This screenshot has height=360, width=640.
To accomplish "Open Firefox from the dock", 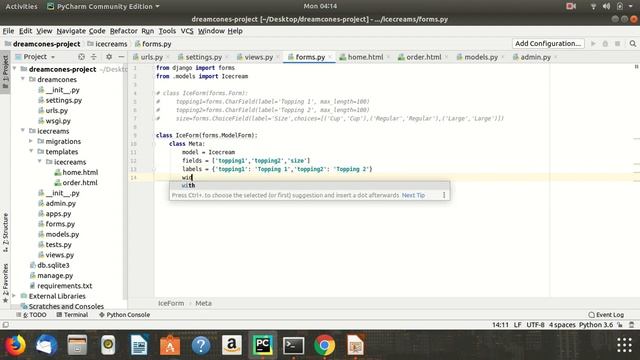I will coord(15,345).
